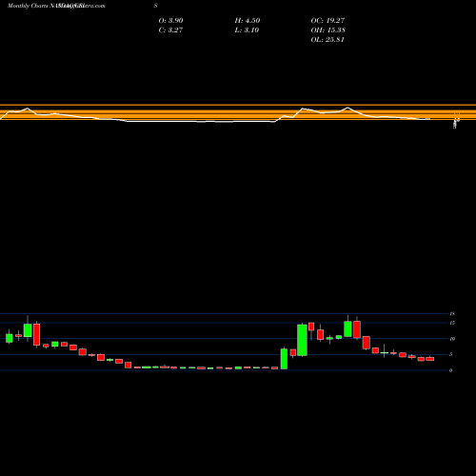Click the close price value C: 3.27
Viewport: 476px width, 476px height.
coord(170,30)
